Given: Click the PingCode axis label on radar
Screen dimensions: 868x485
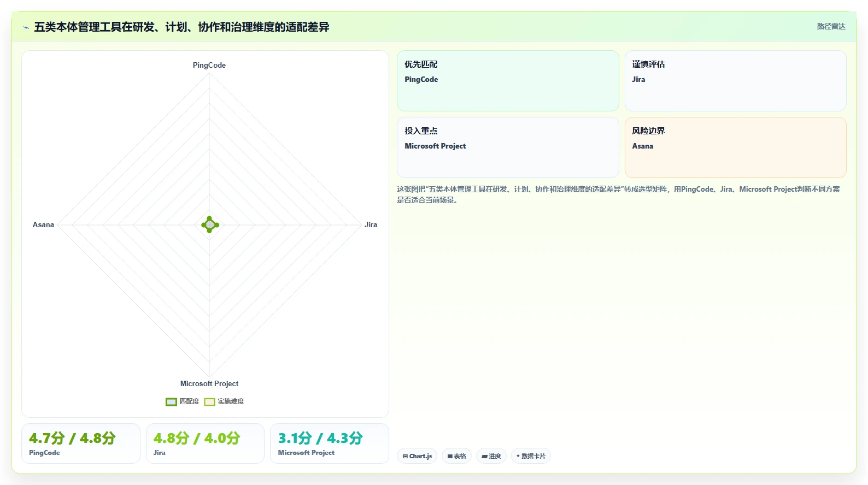Looking at the screenshot, I should [209, 65].
